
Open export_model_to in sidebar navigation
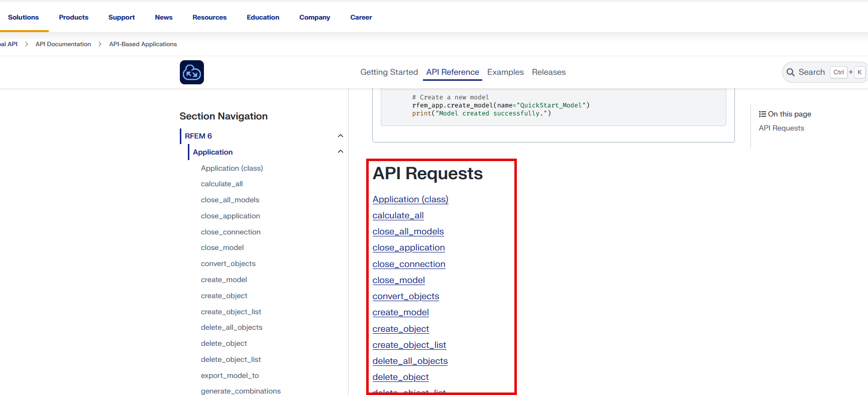230,375
